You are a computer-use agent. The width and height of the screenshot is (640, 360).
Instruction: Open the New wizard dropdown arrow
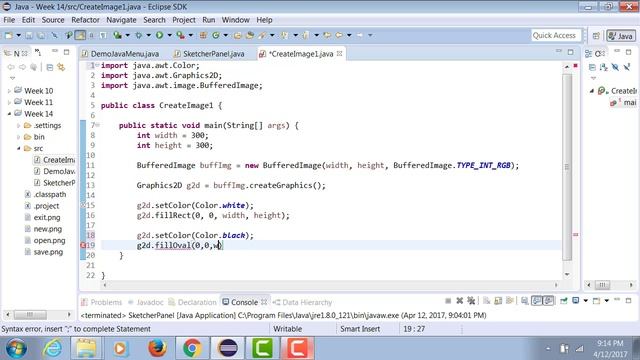pos(18,36)
